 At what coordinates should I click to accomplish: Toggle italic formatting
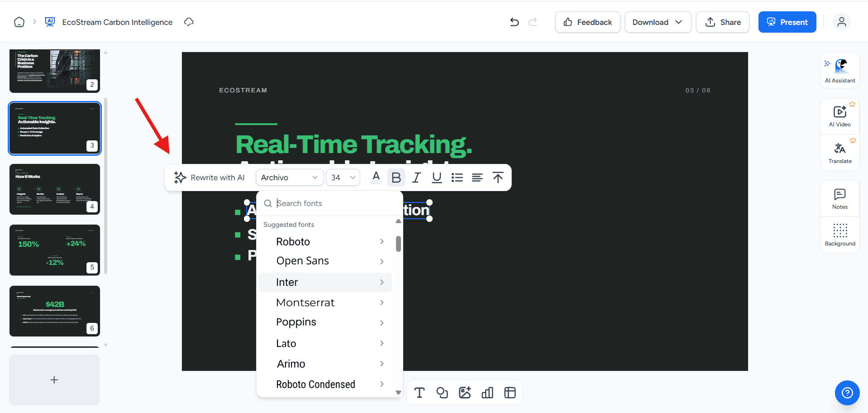pyautogui.click(x=416, y=178)
